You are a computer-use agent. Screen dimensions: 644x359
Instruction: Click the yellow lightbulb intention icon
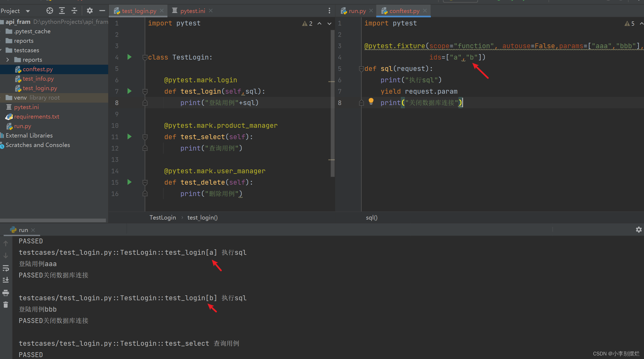click(371, 102)
